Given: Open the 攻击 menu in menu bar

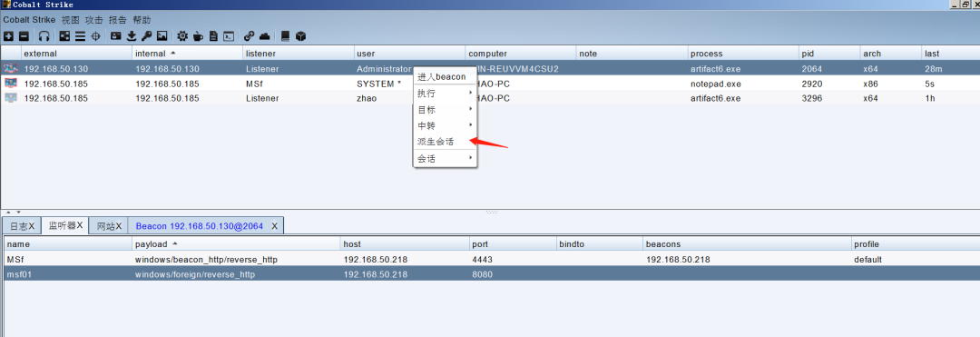Looking at the screenshot, I should coord(93,20).
